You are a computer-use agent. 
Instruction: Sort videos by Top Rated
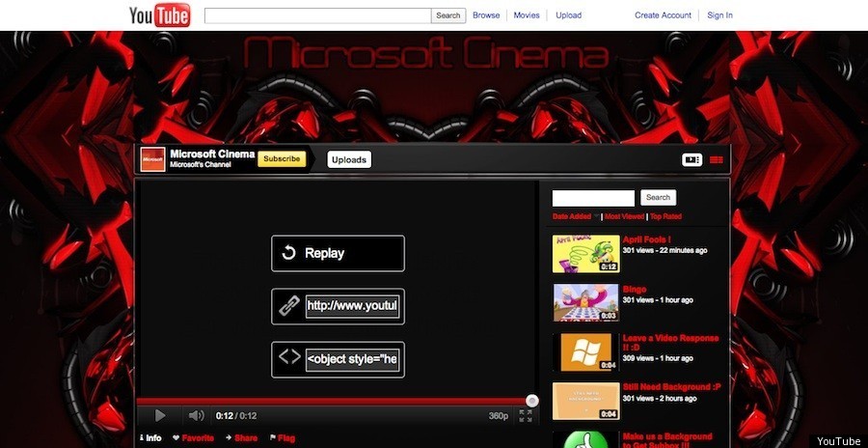pyautogui.click(x=665, y=216)
